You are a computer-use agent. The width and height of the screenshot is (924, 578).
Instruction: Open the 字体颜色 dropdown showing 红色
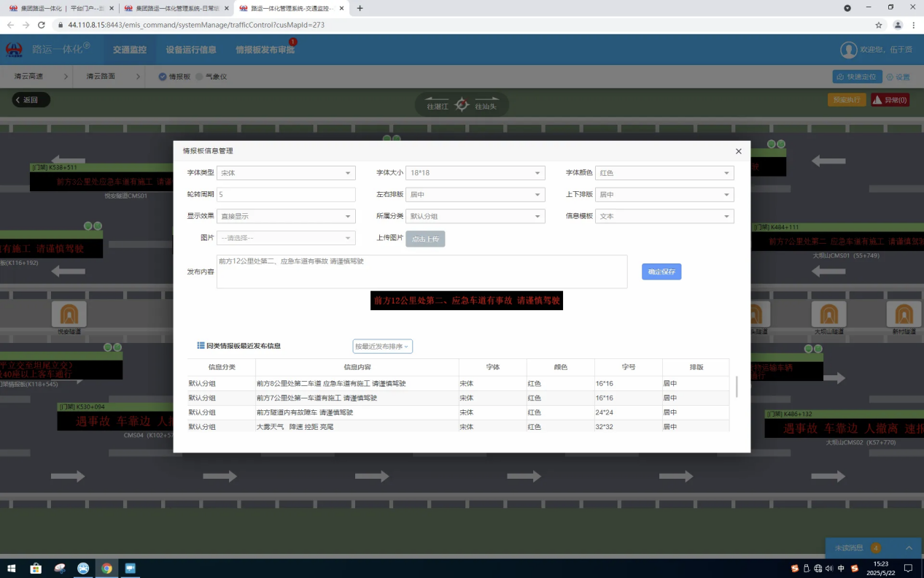point(664,173)
